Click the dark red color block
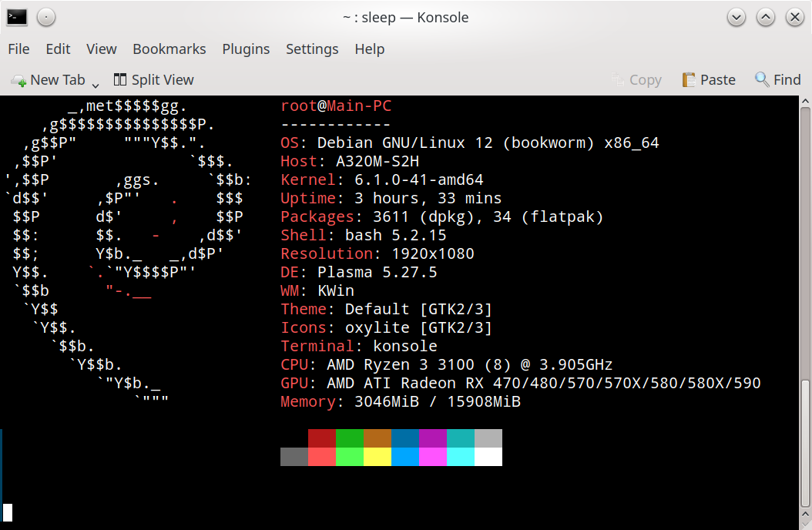Image resolution: width=812 pixels, height=530 pixels. coord(322,438)
